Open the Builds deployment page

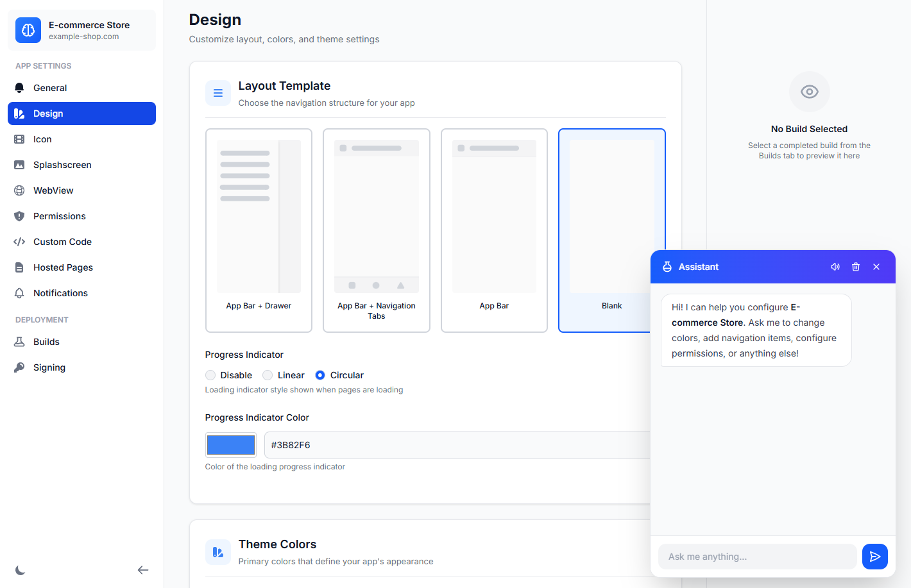46,342
